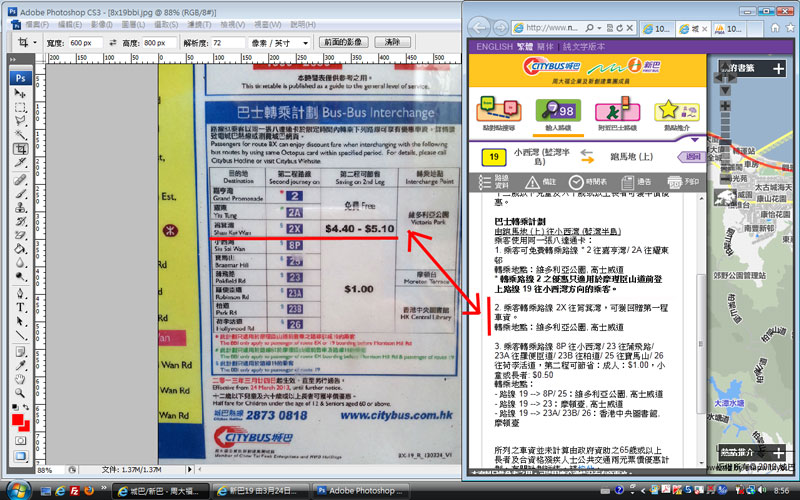
Task: Open the Crop tool preset picker arrow
Action: pyautogui.click(x=35, y=43)
